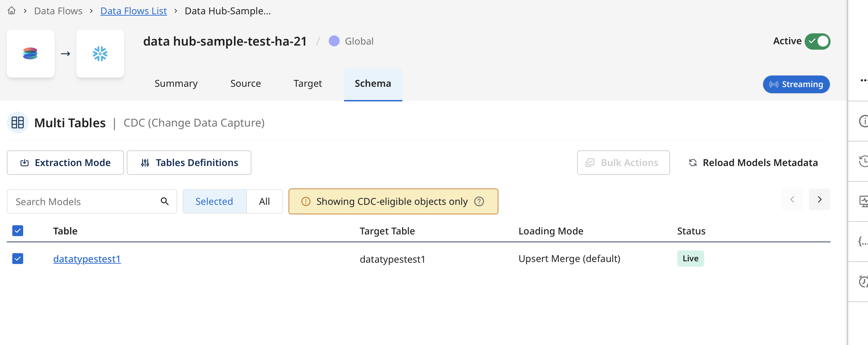Click the Target Table column header

point(387,231)
